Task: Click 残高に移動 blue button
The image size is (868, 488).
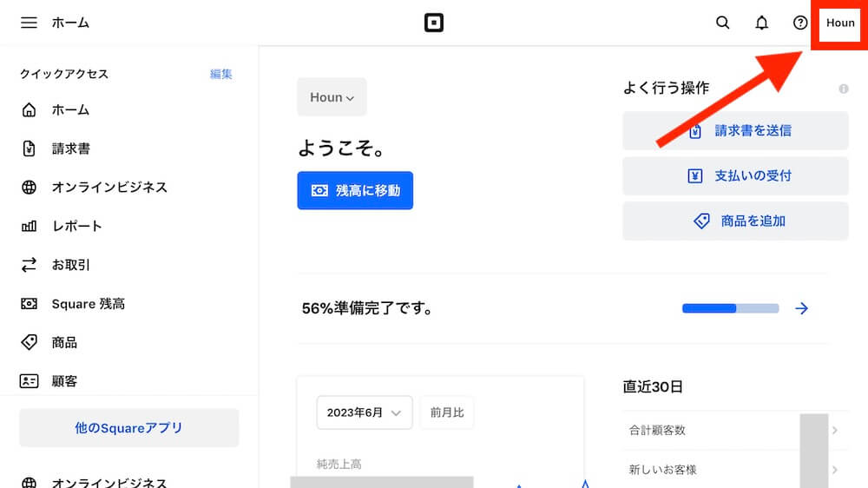Action: click(355, 190)
